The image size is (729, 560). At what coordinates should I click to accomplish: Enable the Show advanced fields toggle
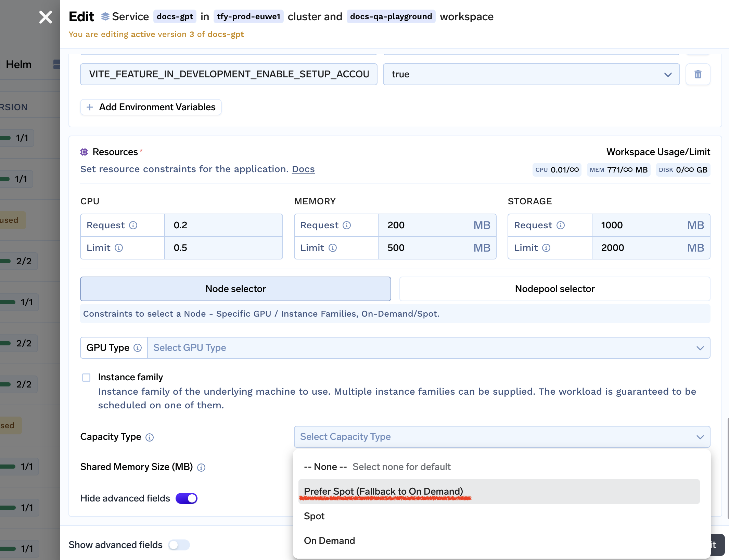tap(179, 545)
